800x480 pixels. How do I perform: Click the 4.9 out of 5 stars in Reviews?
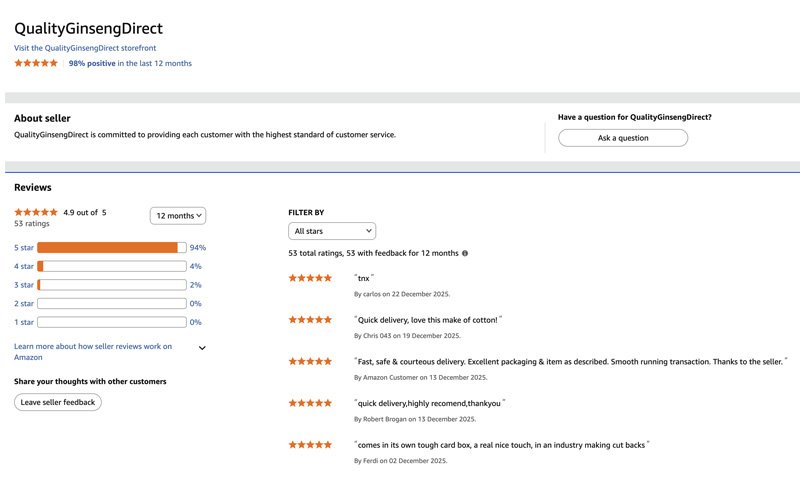(36, 212)
